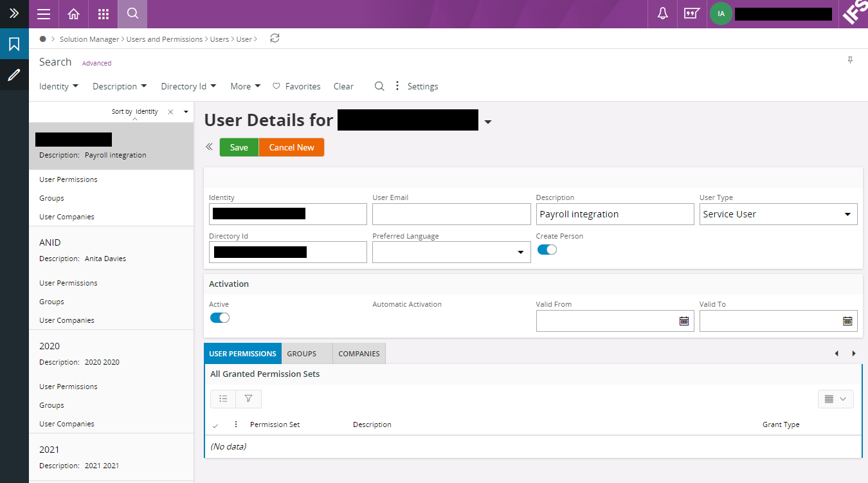Open search settings three-dot menu

397,86
